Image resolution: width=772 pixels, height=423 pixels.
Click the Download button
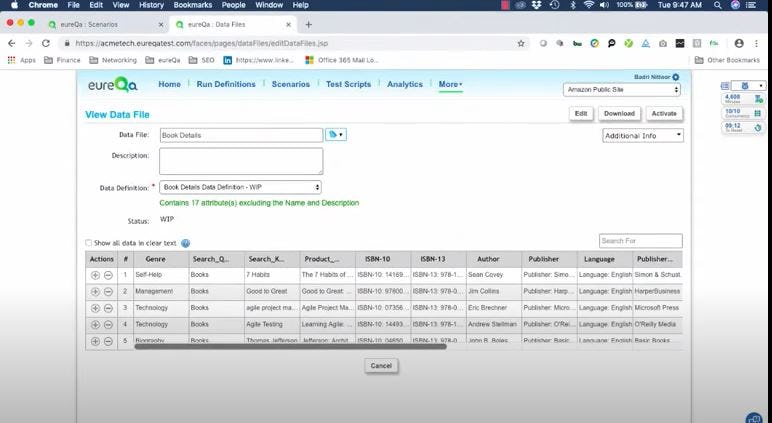click(x=619, y=113)
